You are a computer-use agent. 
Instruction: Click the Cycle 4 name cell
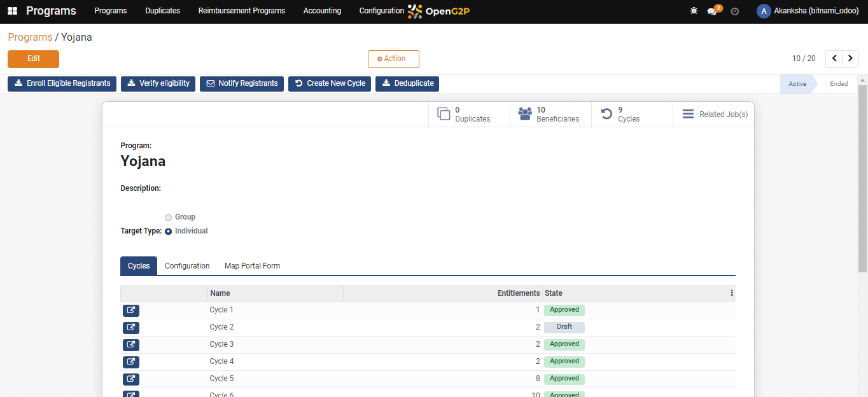[x=275, y=362]
